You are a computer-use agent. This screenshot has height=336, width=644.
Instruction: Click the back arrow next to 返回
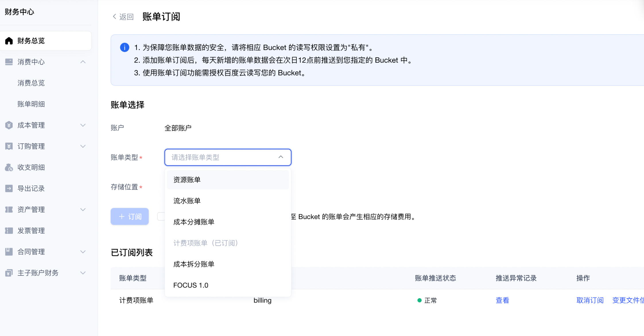coord(115,17)
